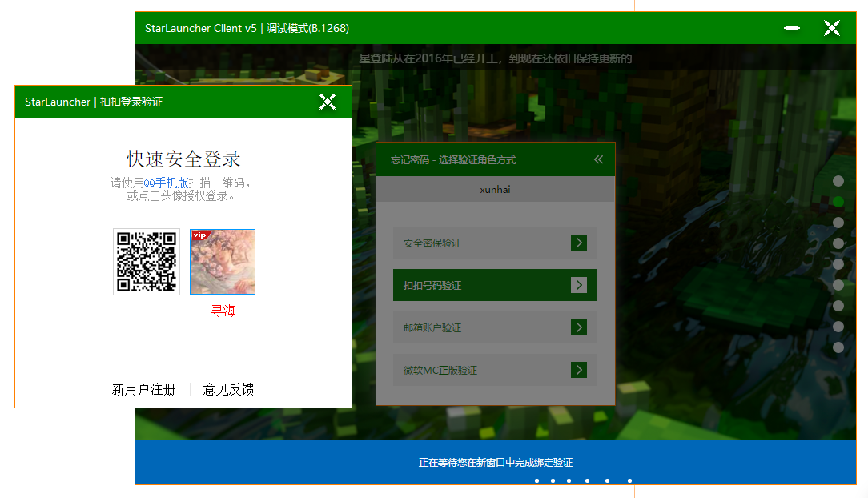Choose 安全密保验证 verification option
This screenshot has height=498, width=868.
pyautogui.click(x=495, y=243)
